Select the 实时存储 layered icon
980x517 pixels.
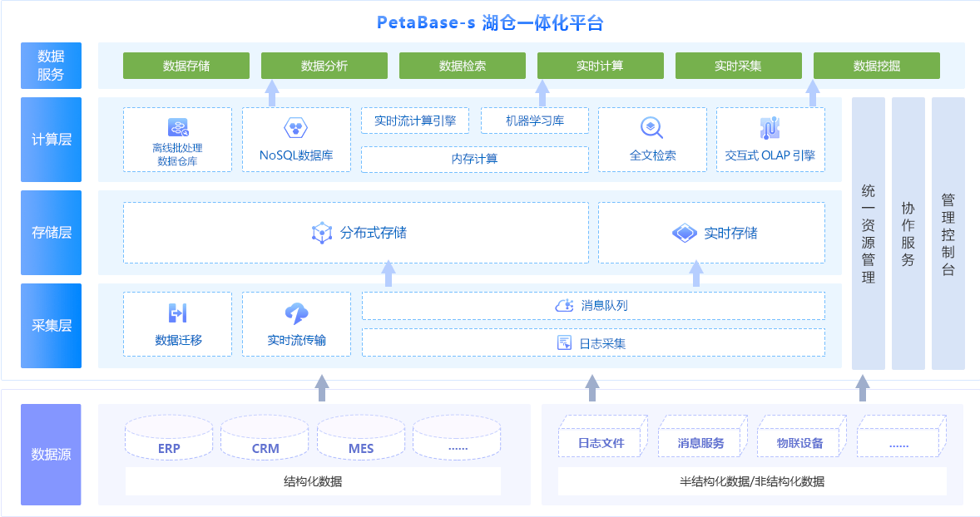684,233
